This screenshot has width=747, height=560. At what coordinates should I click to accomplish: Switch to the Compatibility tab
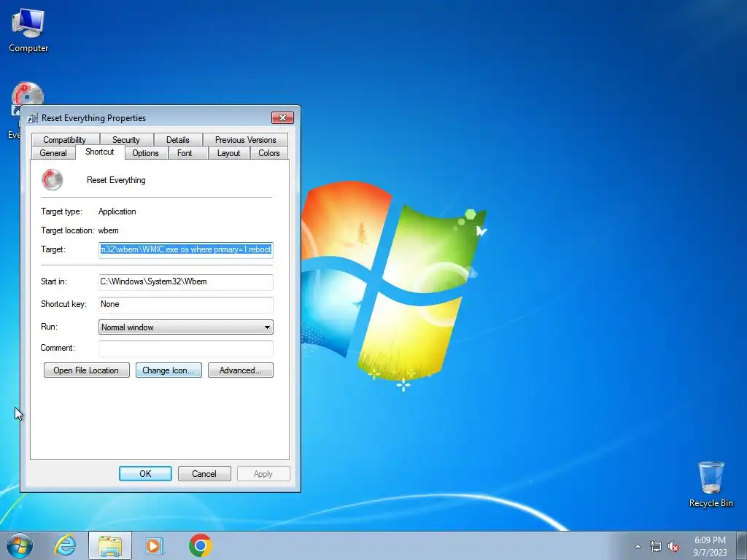coord(65,139)
